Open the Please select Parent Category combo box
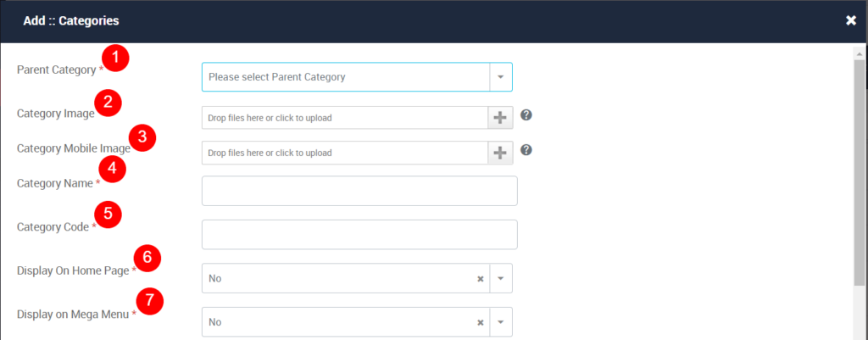 [357, 77]
